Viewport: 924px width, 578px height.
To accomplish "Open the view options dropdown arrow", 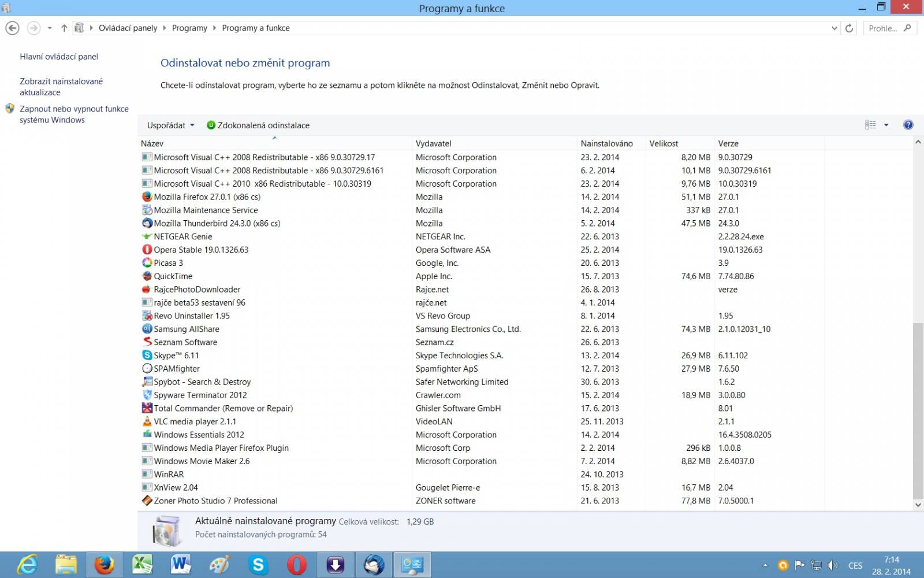I will tap(886, 125).
